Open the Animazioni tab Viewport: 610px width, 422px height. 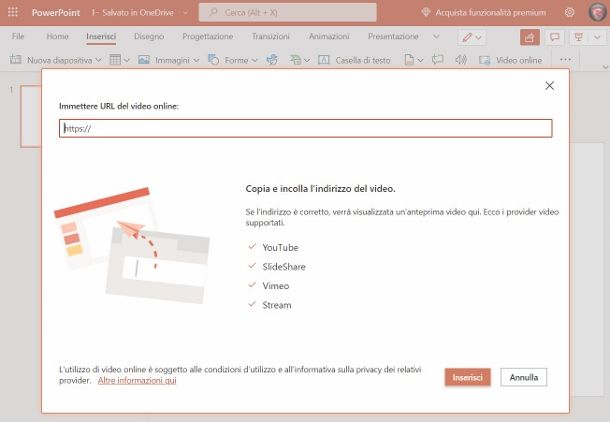click(329, 37)
